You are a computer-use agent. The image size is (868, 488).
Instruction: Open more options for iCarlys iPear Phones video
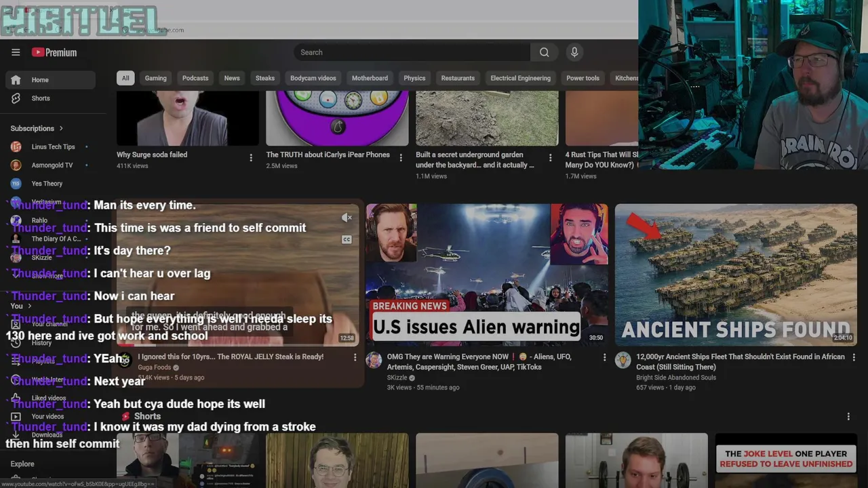coord(401,158)
